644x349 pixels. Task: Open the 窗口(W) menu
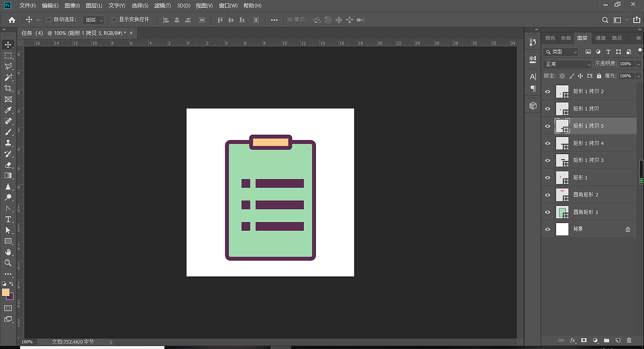228,6
